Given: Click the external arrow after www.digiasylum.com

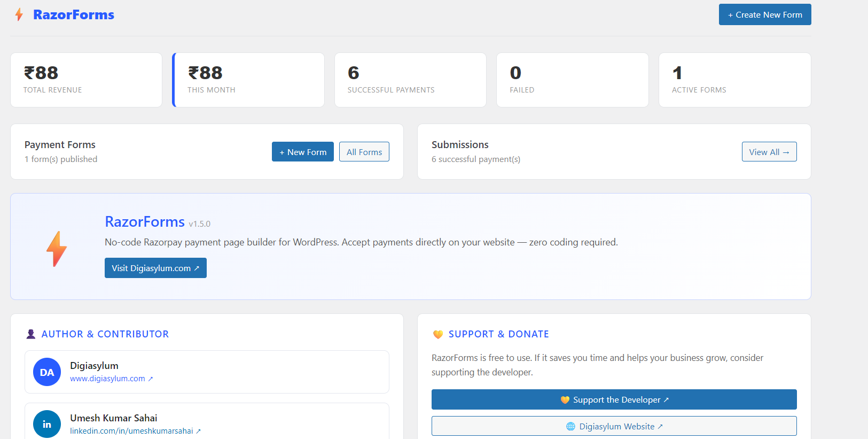Looking at the screenshot, I should [151, 379].
